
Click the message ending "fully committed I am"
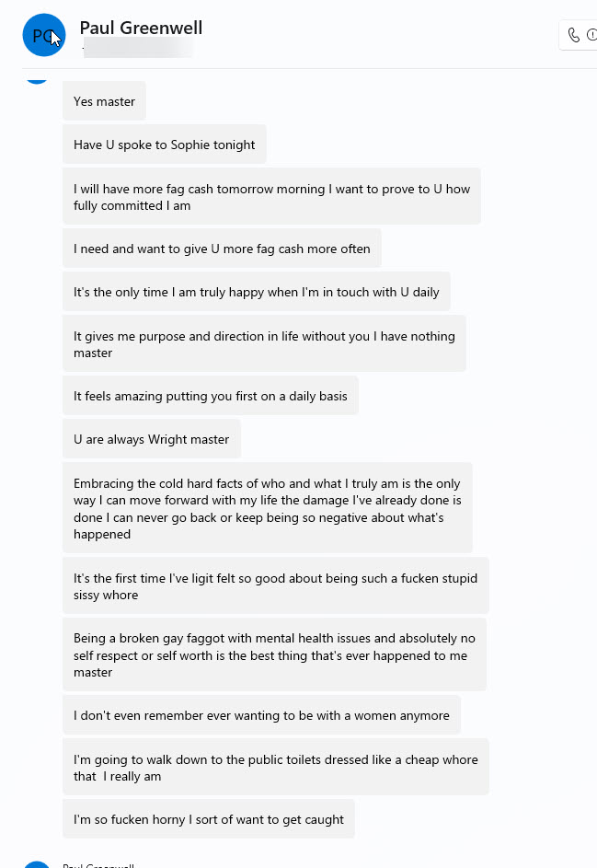[271, 196]
